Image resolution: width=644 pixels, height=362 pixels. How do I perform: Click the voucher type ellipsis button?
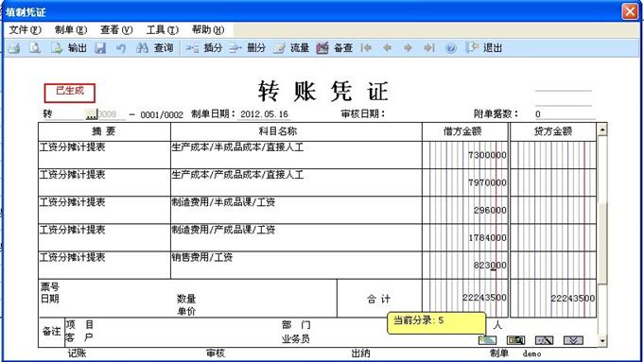91,114
